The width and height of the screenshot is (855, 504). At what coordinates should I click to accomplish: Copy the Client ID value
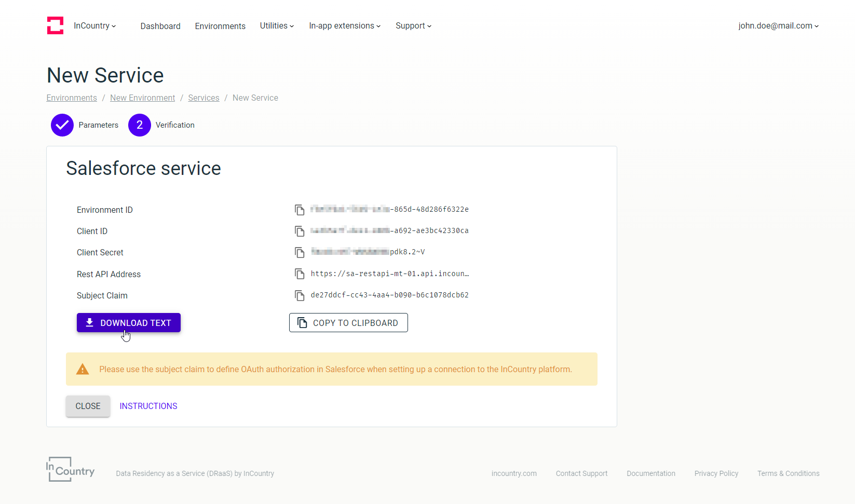(300, 231)
